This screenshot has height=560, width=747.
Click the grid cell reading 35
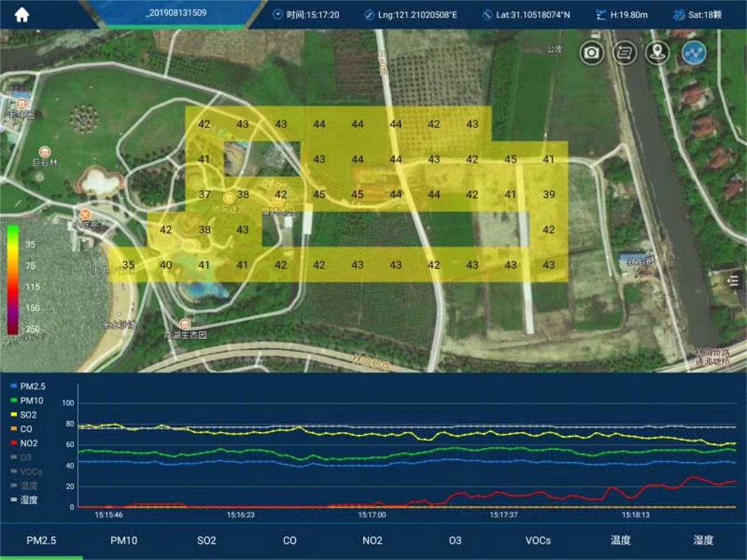[128, 265]
